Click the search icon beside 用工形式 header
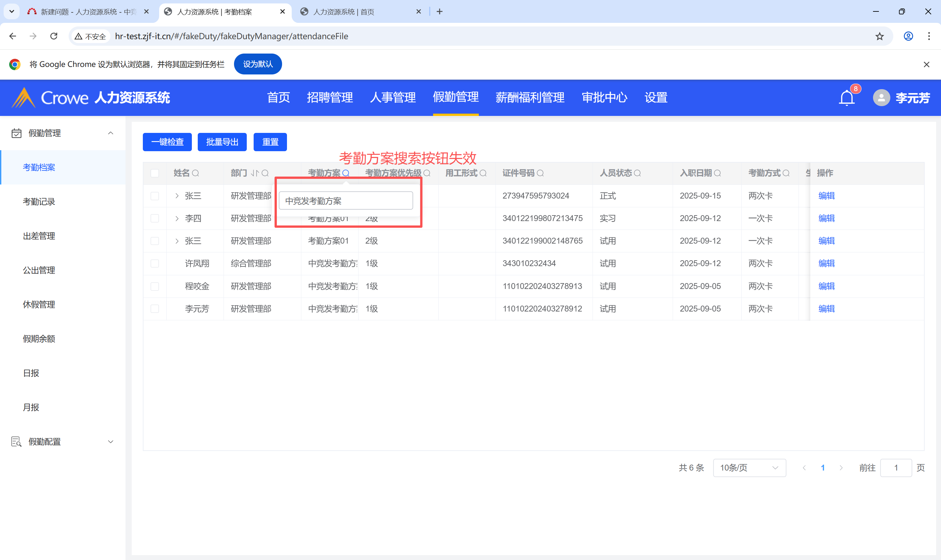Image resolution: width=941 pixels, height=560 pixels. pos(483,173)
